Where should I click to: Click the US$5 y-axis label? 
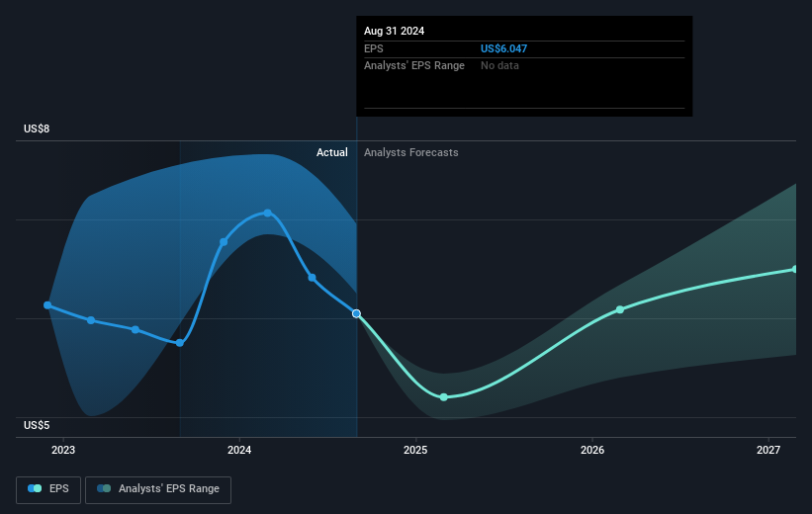pyautogui.click(x=37, y=425)
